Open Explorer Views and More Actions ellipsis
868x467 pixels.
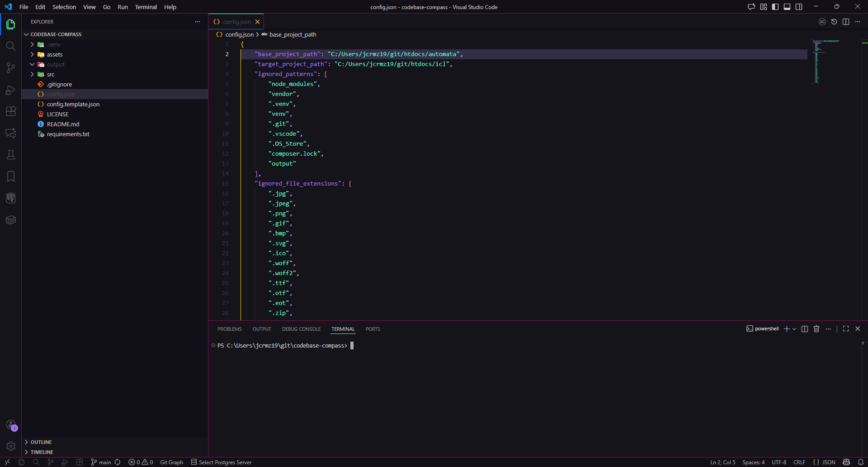click(x=198, y=22)
